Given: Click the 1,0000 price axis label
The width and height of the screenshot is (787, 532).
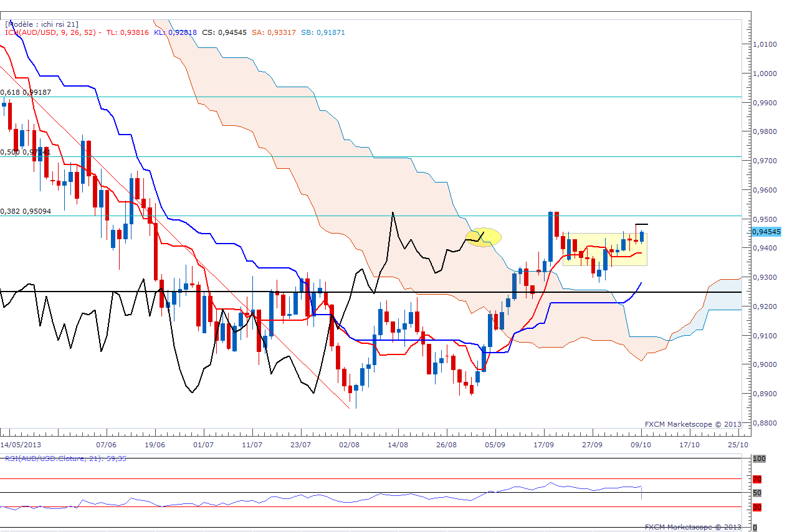Looking at the screenshot, I should pyautogui.click(x=765, y=74).
